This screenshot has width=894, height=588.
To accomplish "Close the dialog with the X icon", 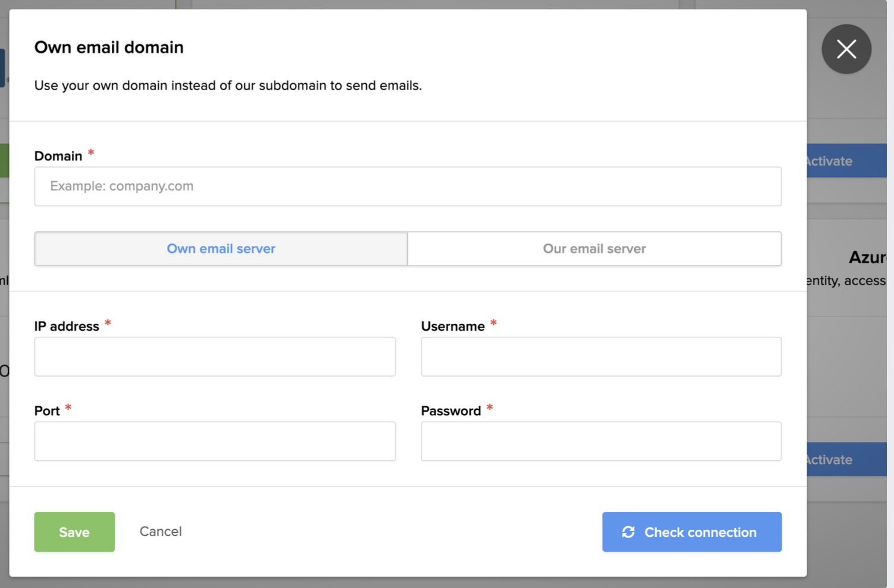I will (846, 49).
